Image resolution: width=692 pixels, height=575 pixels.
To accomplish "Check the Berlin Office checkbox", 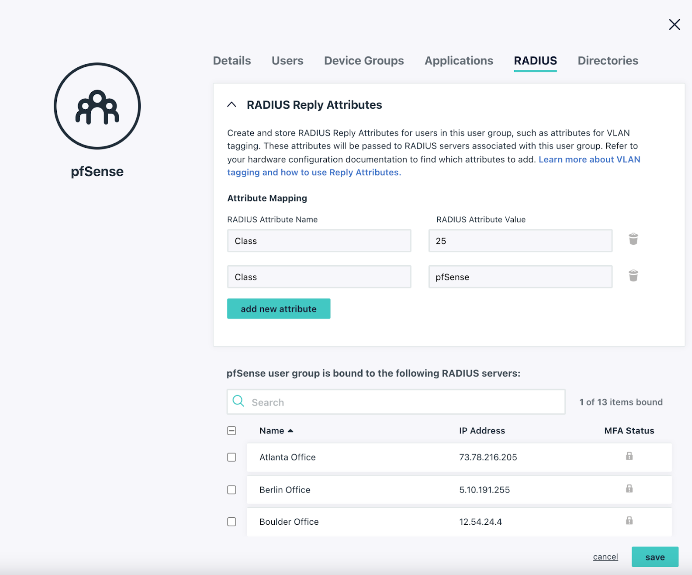I will (232, 490).
